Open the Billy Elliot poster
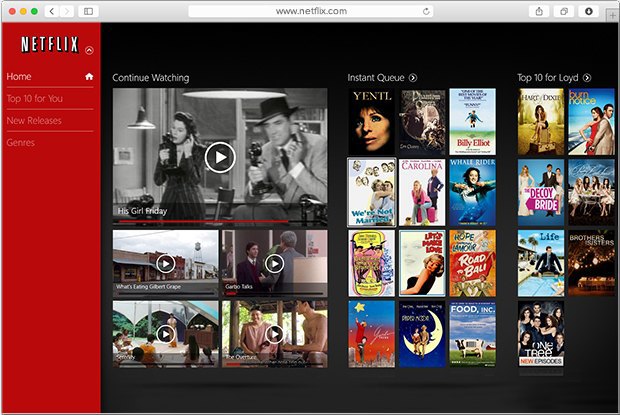Screen dimensions: 620x415 473,122
